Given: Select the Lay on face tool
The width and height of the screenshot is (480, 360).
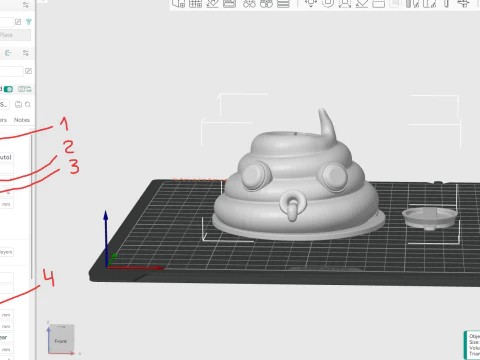Looking at the screenshot, I should [362, 3].
